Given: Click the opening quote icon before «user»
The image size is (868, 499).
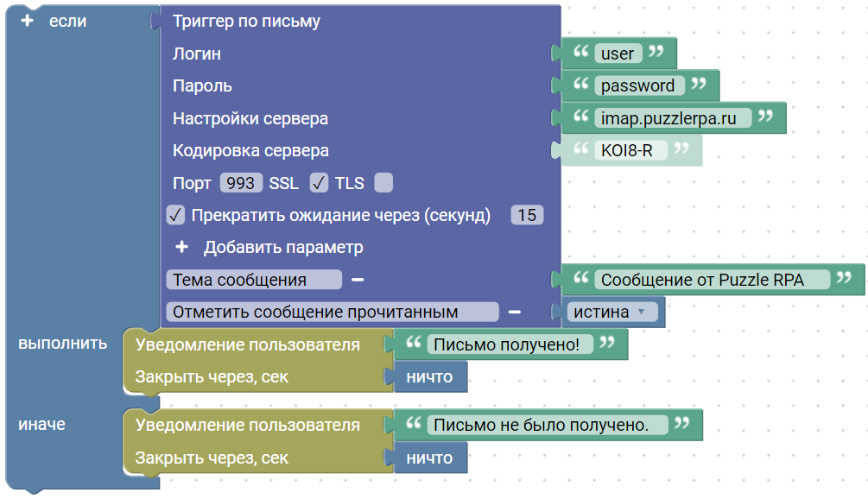Looking at the screenshot, I should (581, 53).
